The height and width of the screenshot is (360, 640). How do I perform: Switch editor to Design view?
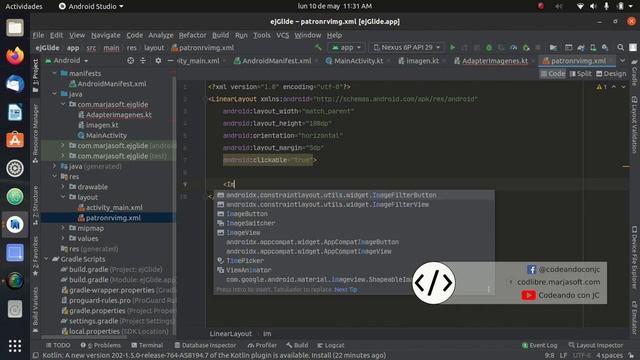click(x=611, y=74)
